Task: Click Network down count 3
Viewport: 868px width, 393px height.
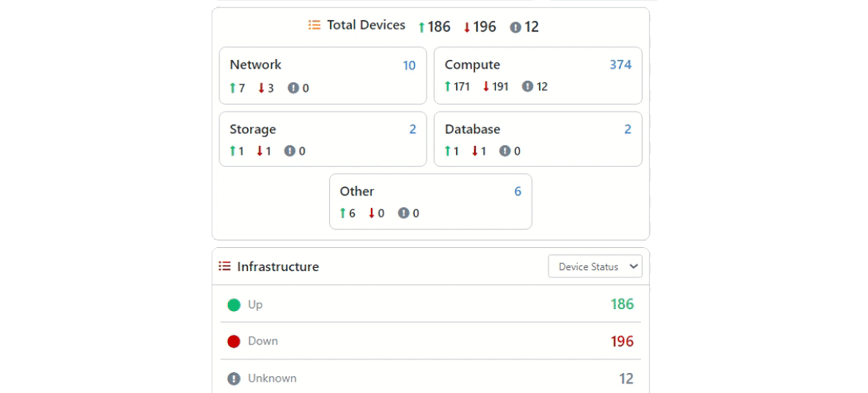Action: pos(270,88)
